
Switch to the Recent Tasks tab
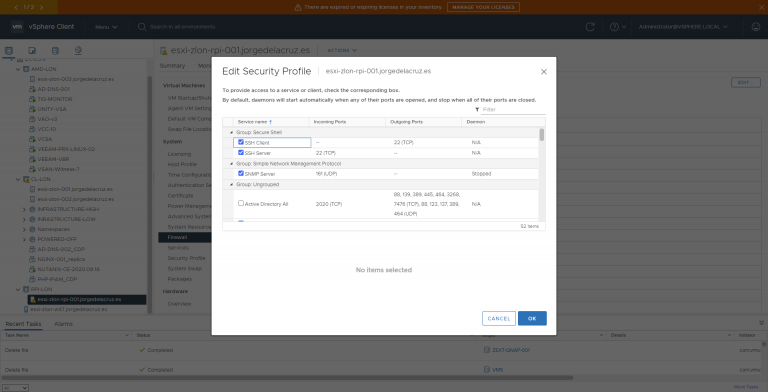point(23,324)
